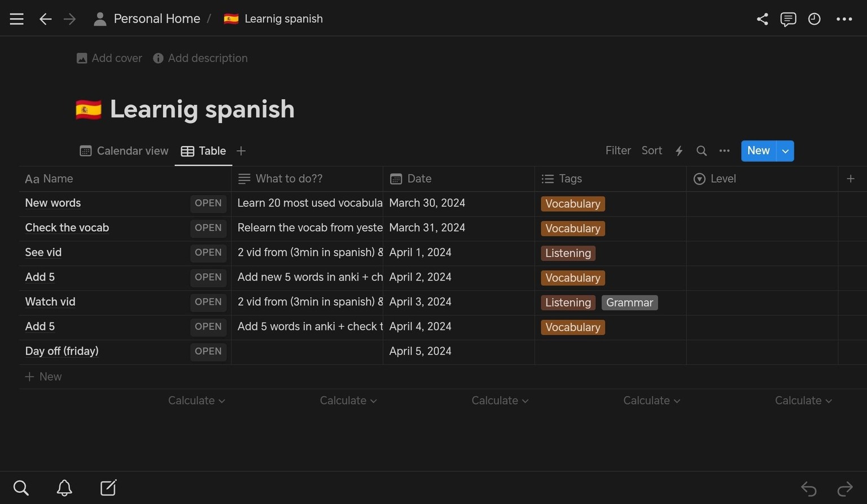This screenshot has height=504, width=867.
Task: Open Personal Home breadcrumb
Action: pyautogui.click(x=147, y=19)
